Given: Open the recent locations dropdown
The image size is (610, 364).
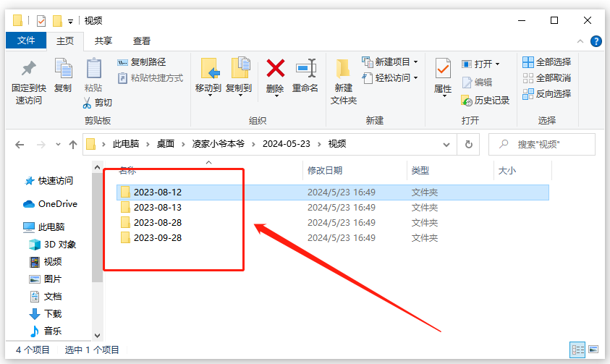Looking at the screenshot, I should pos(58,144).
